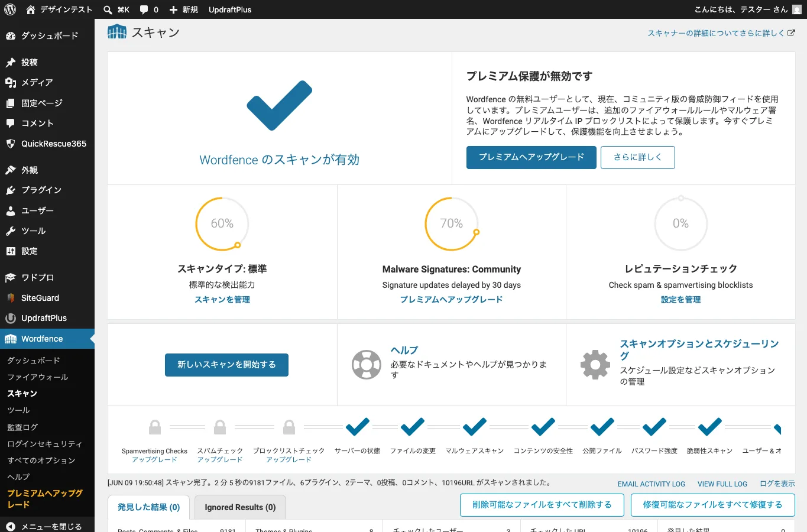Screen dimensions: 807x532
Task: Open the 設定を管理 link under reputation check
Action: point(680,300)
